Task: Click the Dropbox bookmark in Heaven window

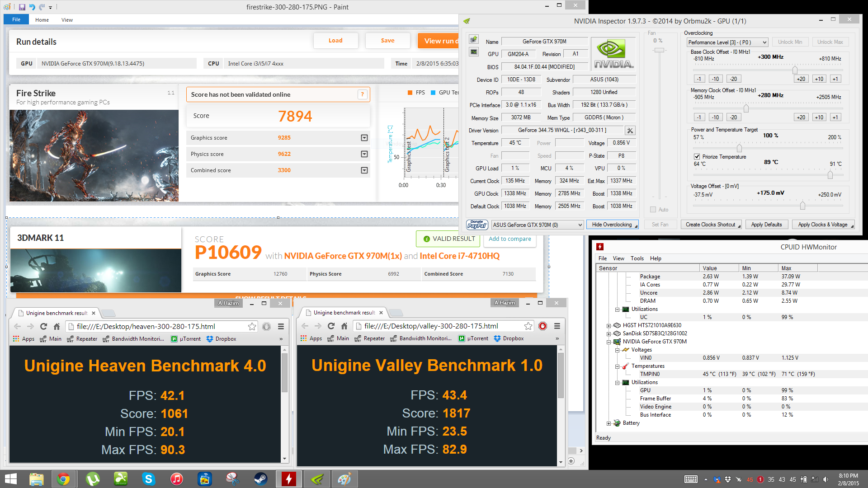Action: [221, 339]
